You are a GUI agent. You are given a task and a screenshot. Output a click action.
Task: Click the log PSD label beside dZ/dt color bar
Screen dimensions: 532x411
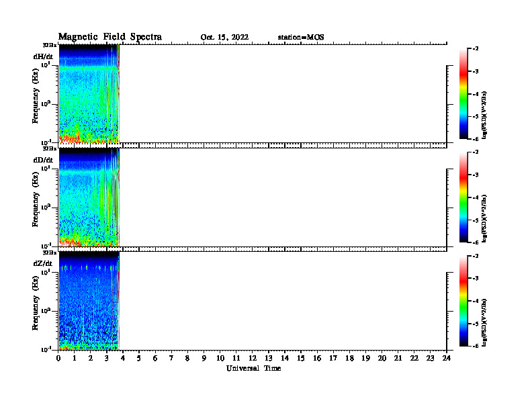(485, 322)
